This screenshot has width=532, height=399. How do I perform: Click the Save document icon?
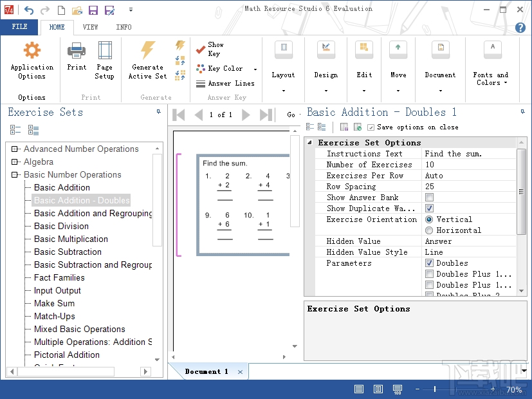tap(92, 9)
